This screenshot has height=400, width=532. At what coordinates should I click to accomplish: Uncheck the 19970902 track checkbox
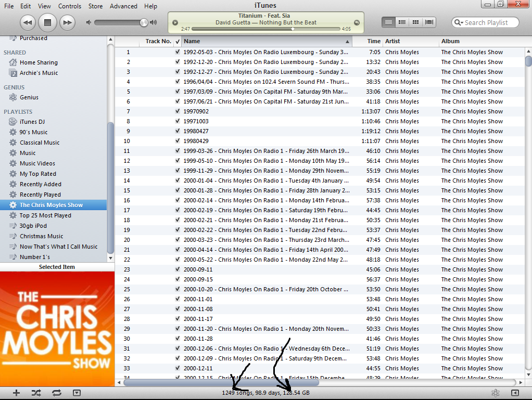[x=178, y=111]
